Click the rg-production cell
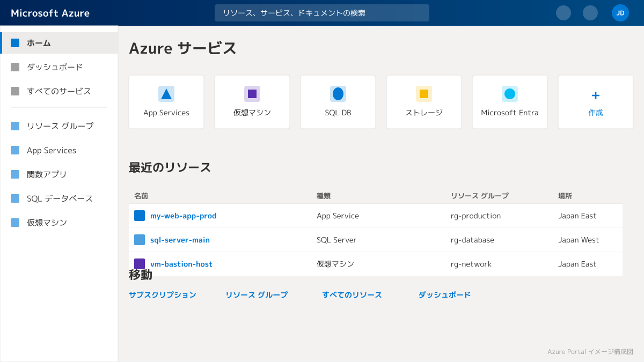Viewport: 644px width, 362px height. tap(476, 216)
